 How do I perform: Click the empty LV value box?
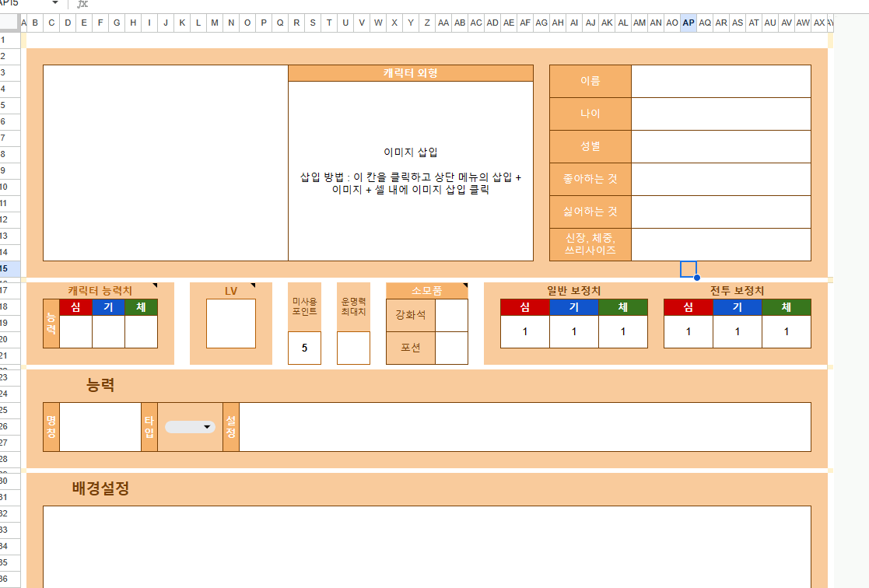231,324
